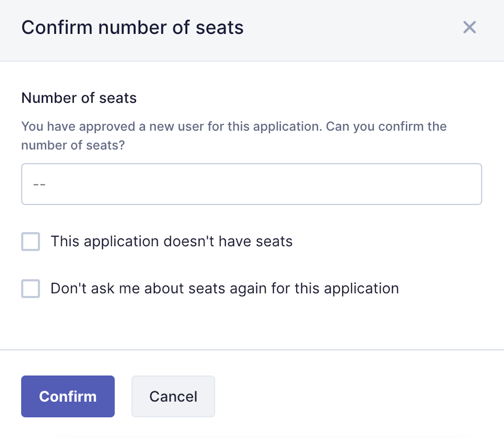The height and width of the screenshot is (438, 504).
Task: Cancel the seat confirmation dialog
Action: 173,396
